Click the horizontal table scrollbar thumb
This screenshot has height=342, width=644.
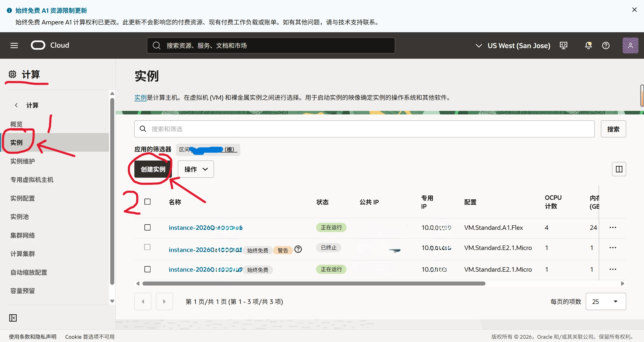314,284
